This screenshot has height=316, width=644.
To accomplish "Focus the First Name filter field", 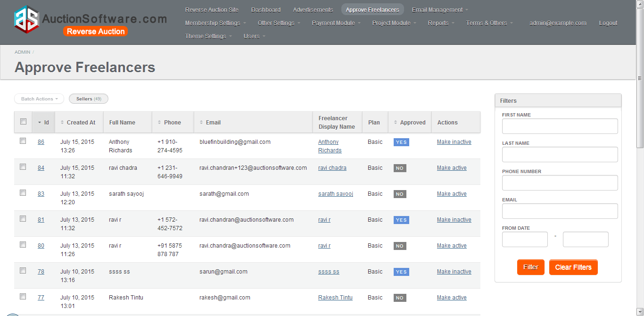I will coord(560,126).
